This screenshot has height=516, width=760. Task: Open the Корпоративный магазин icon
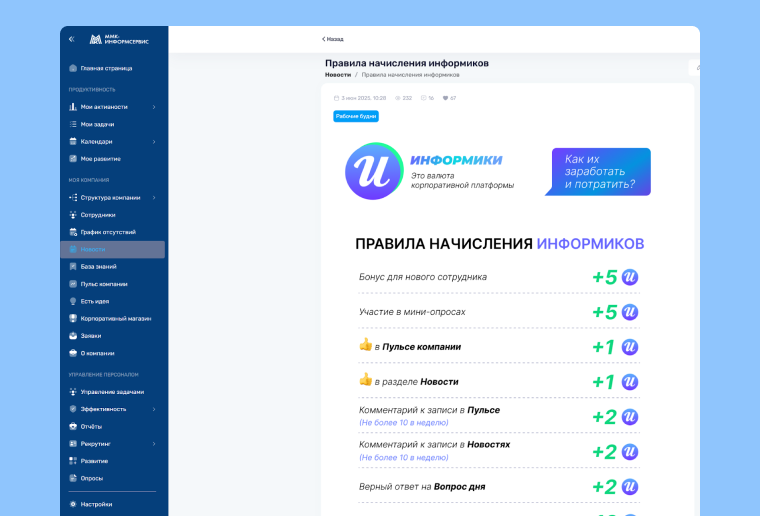coord(73,318)
